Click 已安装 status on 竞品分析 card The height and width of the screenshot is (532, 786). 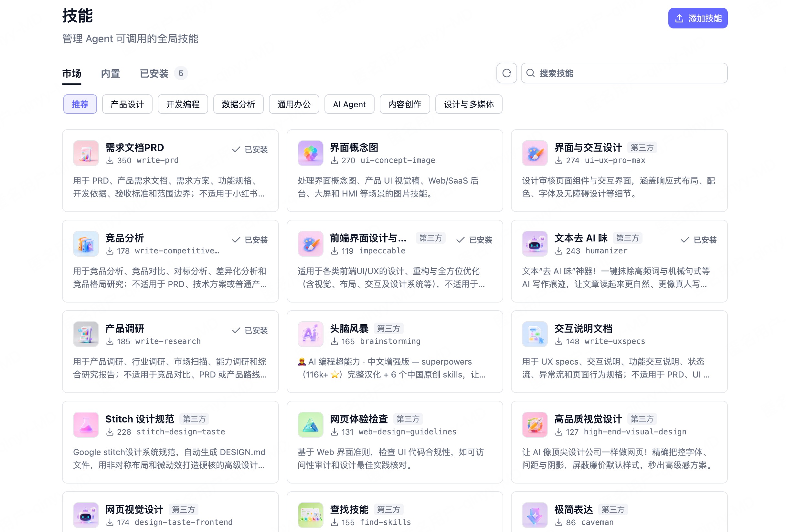pos(250,240)
